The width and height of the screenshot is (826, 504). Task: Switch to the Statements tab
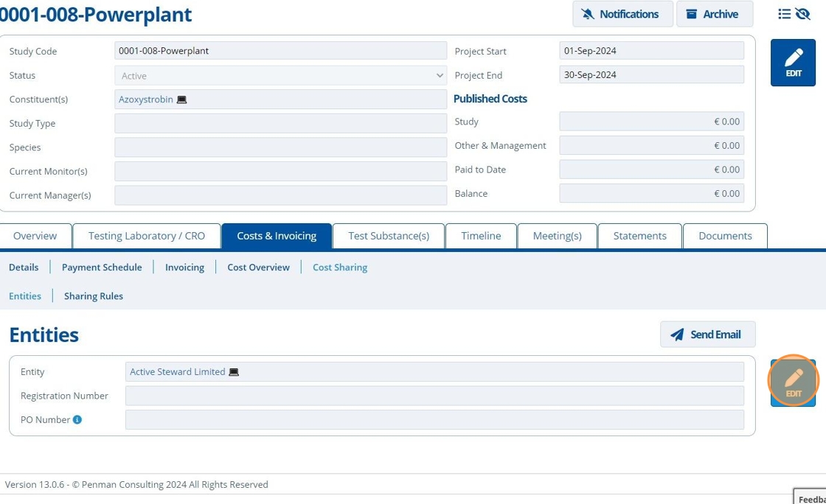[x=640, y=237]
